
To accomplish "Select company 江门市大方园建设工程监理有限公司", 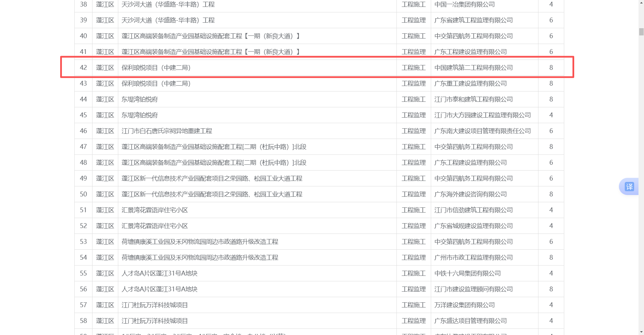I will pos(483,115).
